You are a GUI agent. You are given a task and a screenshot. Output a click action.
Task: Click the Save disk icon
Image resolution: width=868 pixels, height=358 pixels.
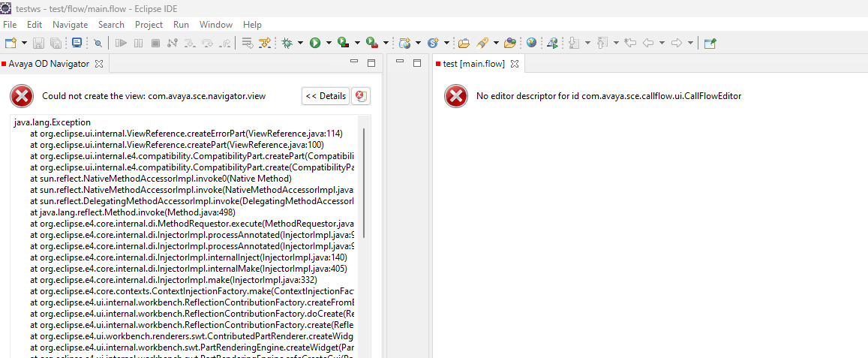coord(39,43)
